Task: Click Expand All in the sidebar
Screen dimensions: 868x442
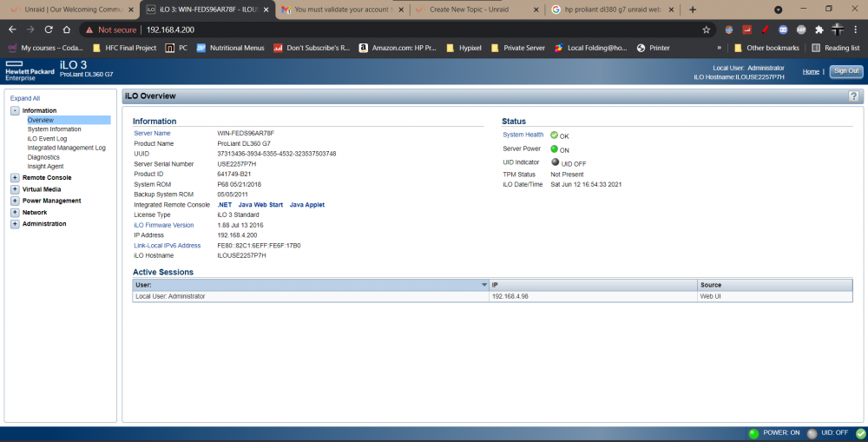Action: 25,98
